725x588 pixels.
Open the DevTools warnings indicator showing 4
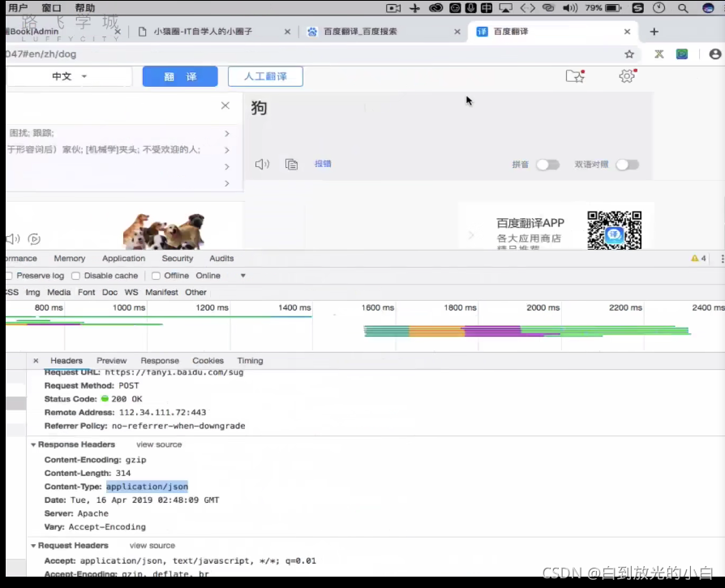(698, 259)
